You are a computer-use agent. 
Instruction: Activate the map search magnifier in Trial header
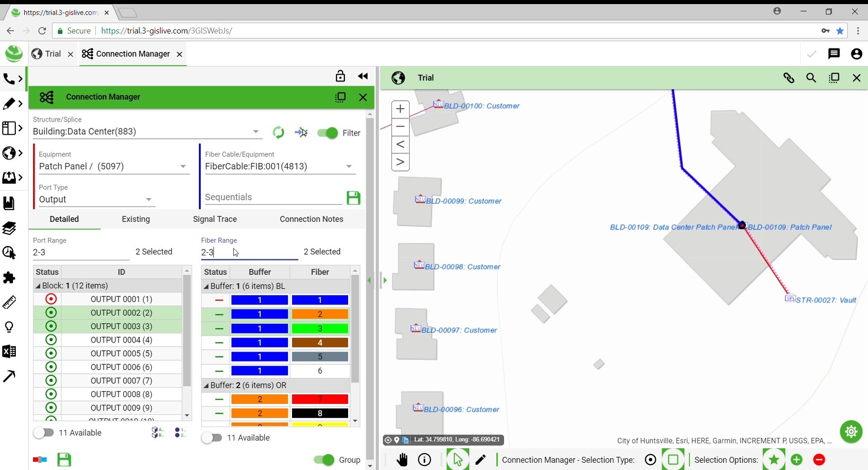(x=811, y=78)
